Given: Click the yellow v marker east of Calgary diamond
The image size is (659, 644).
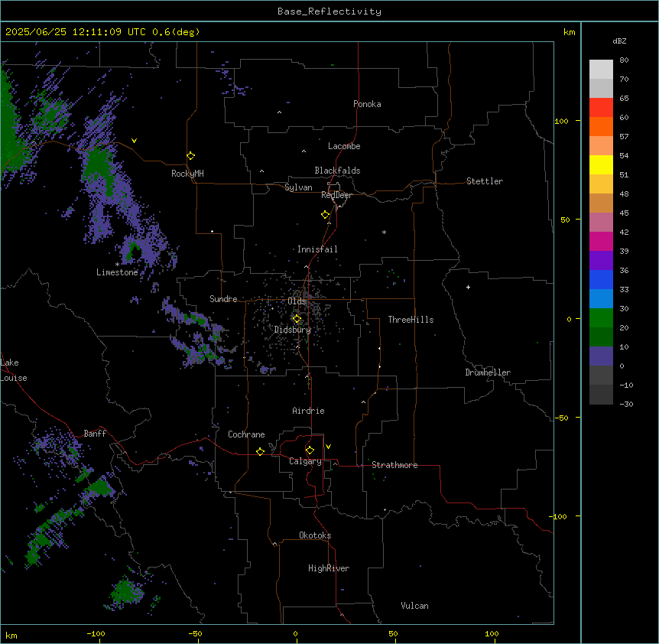Looking at the screenshot, I should tap(328, 447).
